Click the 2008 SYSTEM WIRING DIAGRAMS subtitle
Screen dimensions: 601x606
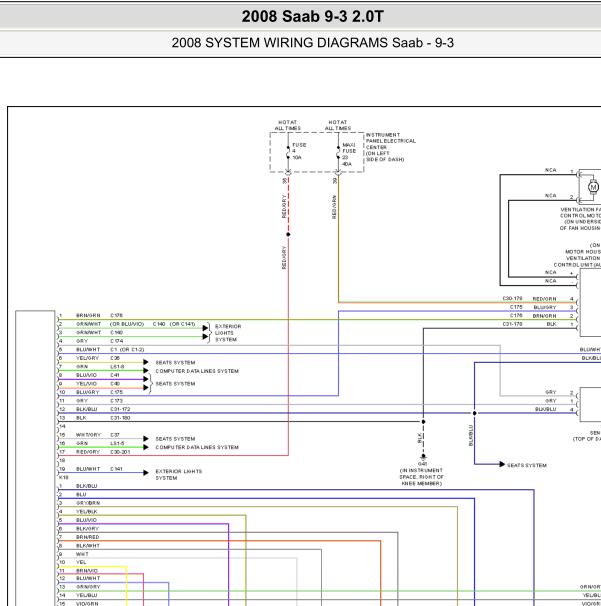(x=313, y=43)
